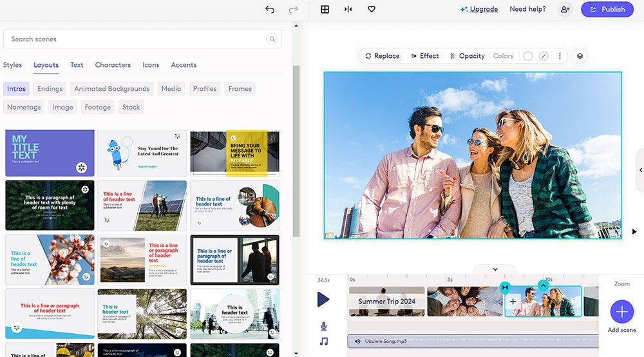Select the Animated Backgrounds filter chip

[111, 89]
